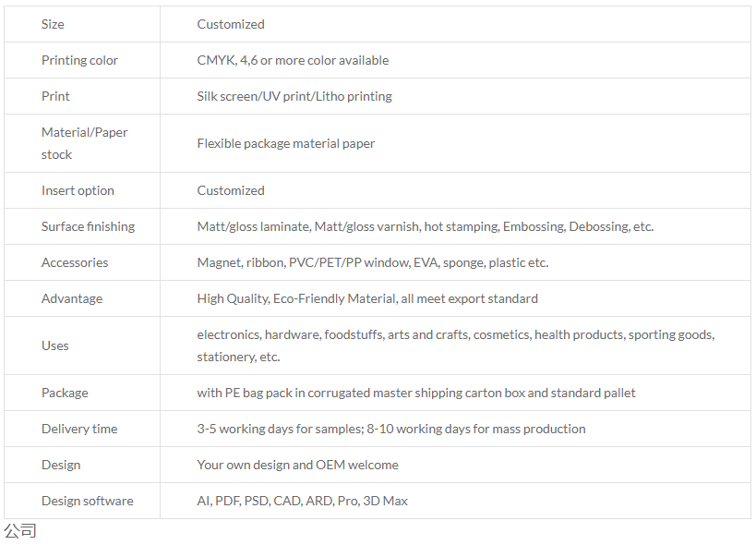This screenshot has height=545, width=756.
Task: Select Flexible package material paper value
Action: (x=285, y=143)
